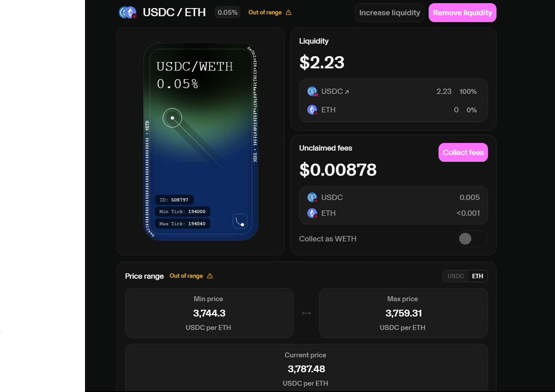Click the USDC/WETH position NFT card
This screenshot has height=392, width=555.
(x=201, y=142)
